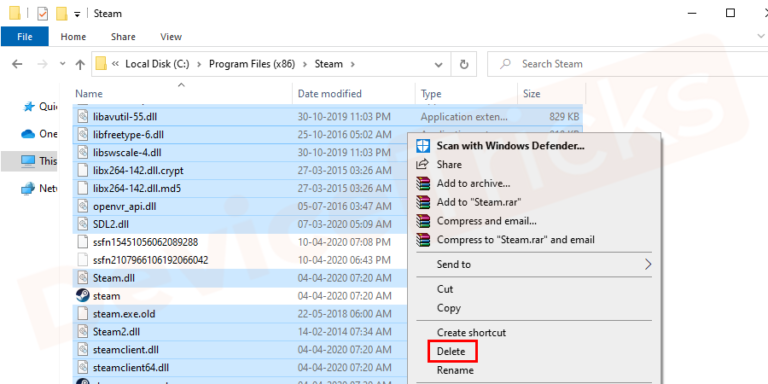Click the Forward navigation arrow
This screenshot has width=768, height=384.
click(43, 64)
